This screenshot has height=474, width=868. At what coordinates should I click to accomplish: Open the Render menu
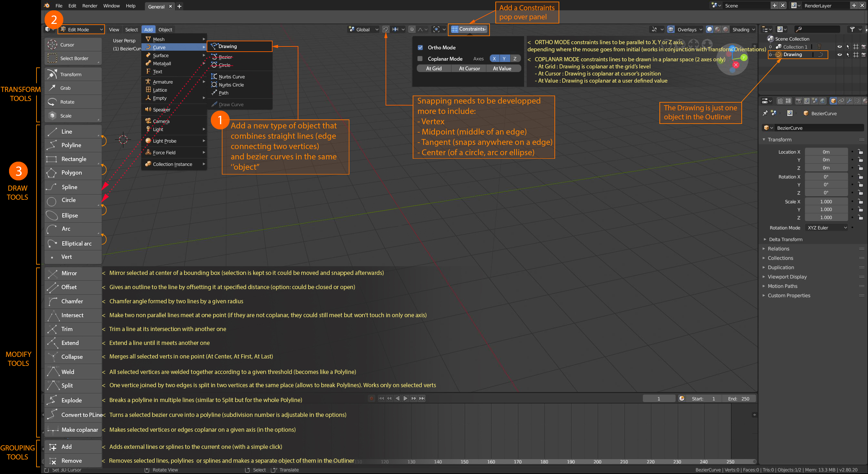point(90,6)
